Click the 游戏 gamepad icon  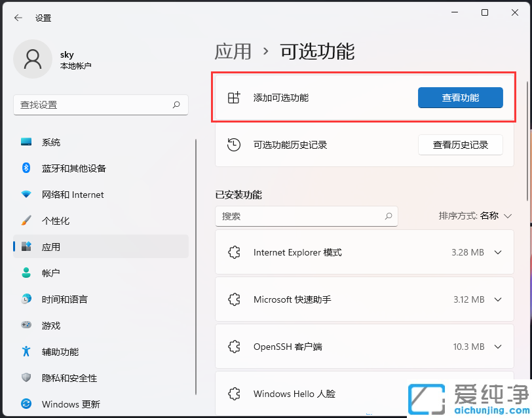click(25, 326)
